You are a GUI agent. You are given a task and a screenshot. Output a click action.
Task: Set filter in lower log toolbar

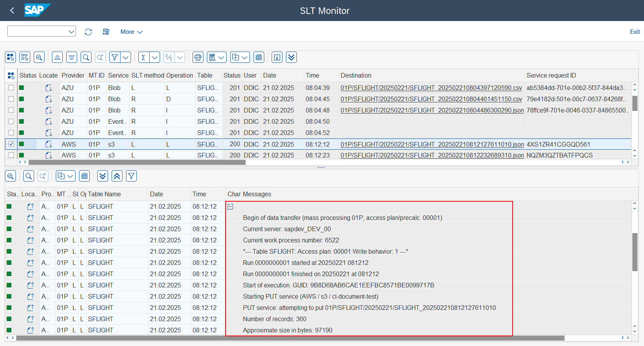[131, 176]
